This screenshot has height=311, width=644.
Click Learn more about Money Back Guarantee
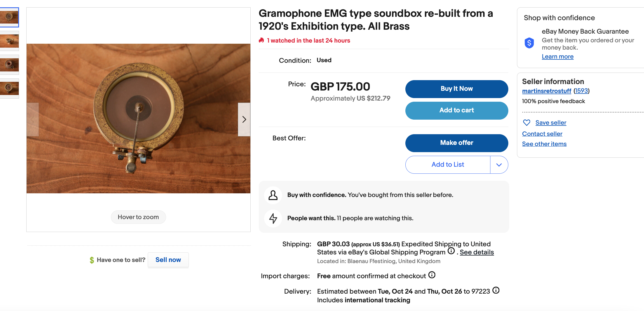pos(557,57)
